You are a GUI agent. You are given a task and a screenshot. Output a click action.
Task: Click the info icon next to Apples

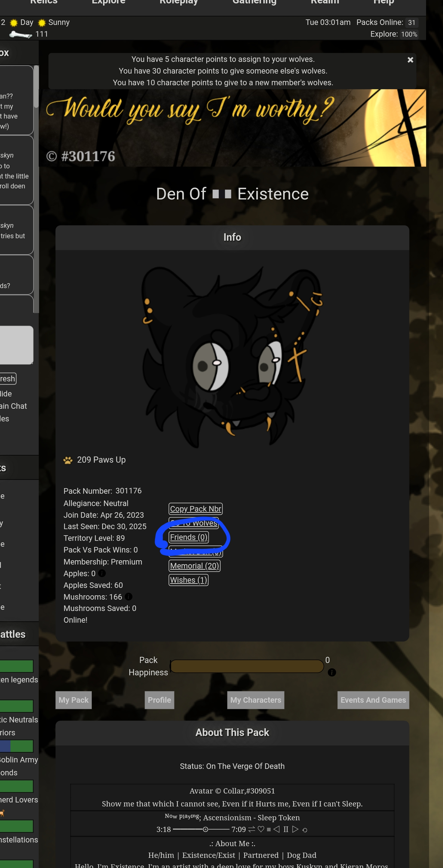pos(102,573)
